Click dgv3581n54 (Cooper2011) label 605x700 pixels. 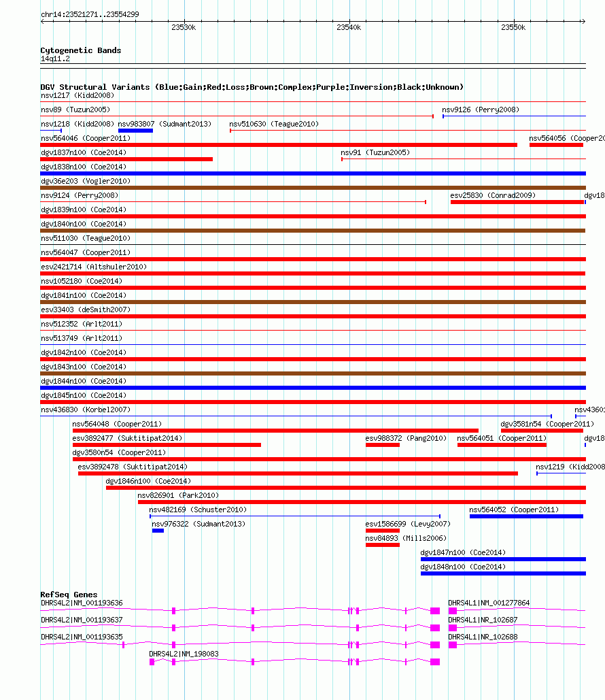pos(547,424)
